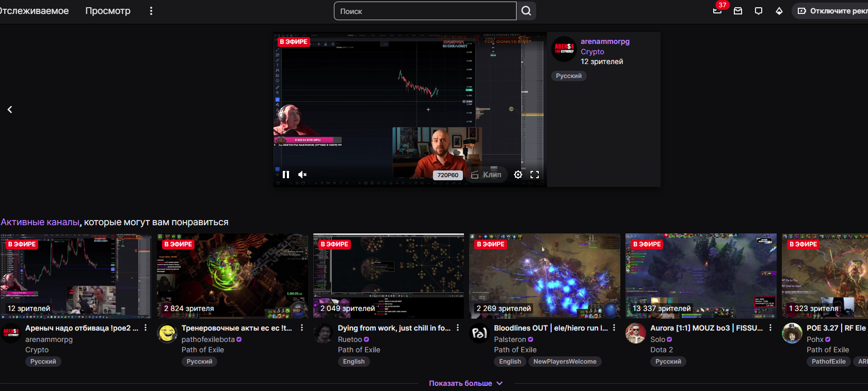Focus the Поиск search field
The image size is (868, 391).
tap(425, 11)
